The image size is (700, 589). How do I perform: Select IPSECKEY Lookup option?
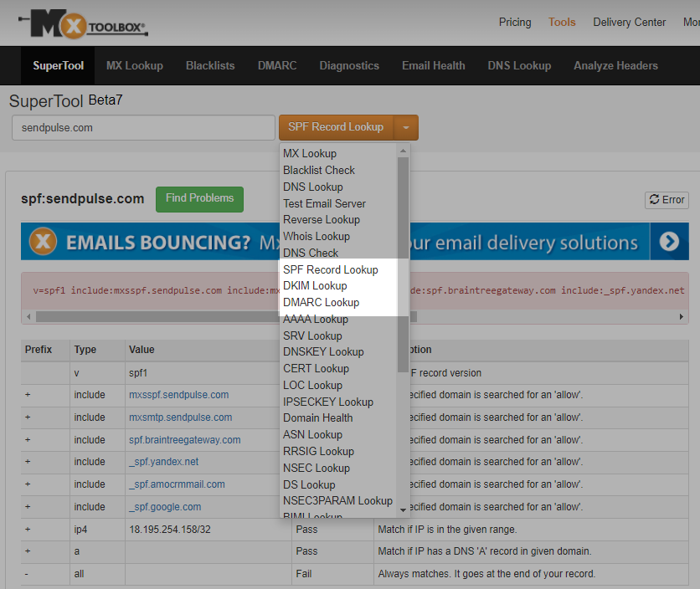(327, 402)
